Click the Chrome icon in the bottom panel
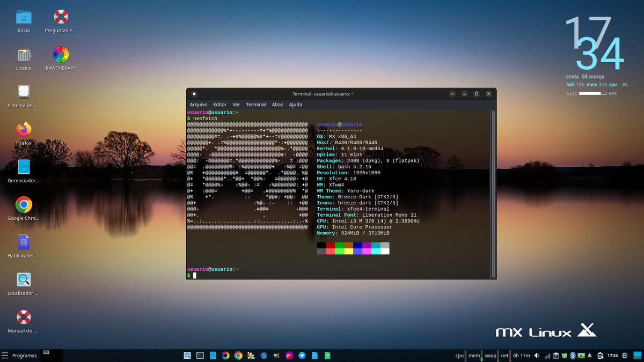 [238, 356]
